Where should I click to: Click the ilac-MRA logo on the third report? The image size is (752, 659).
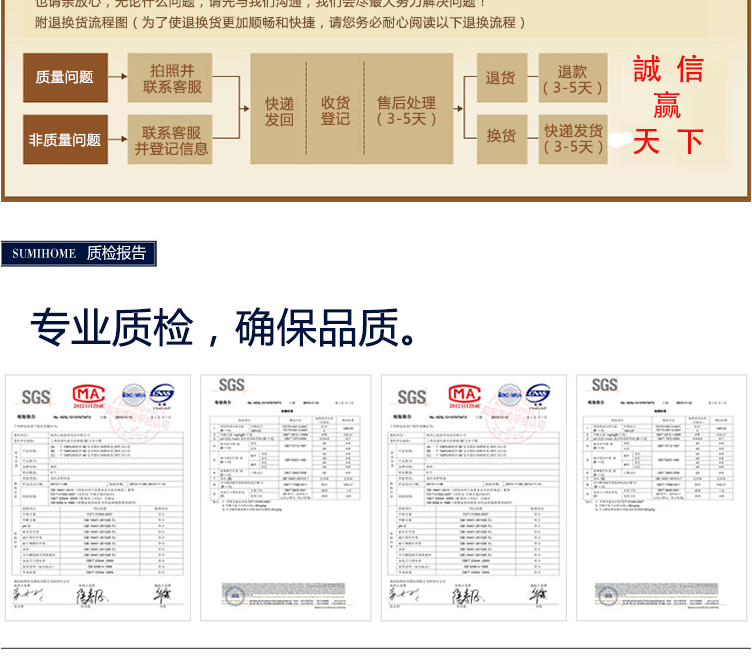[510, 395]
